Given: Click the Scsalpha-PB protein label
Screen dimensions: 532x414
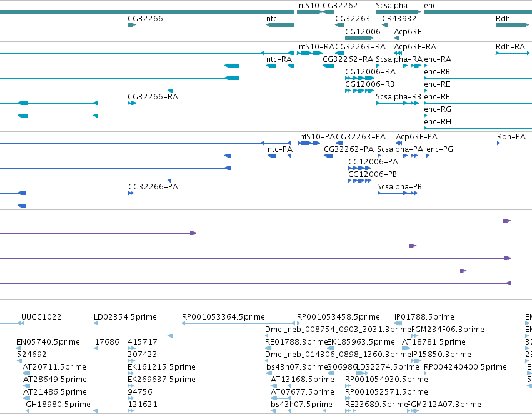Looking at the screenshot, I should [x=399, y=188].
